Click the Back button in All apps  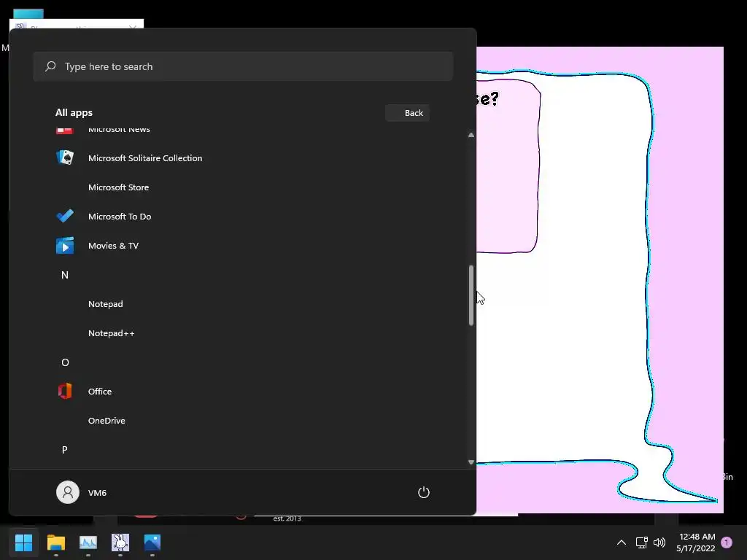click(x=407, y=113)
